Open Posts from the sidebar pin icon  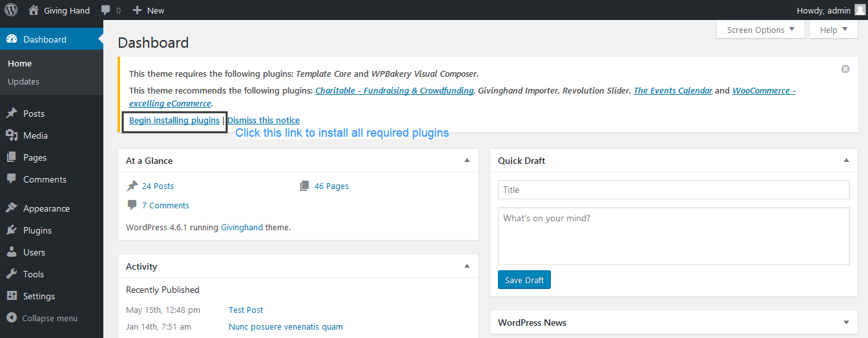pyautogui.click(x=12, y=114)
